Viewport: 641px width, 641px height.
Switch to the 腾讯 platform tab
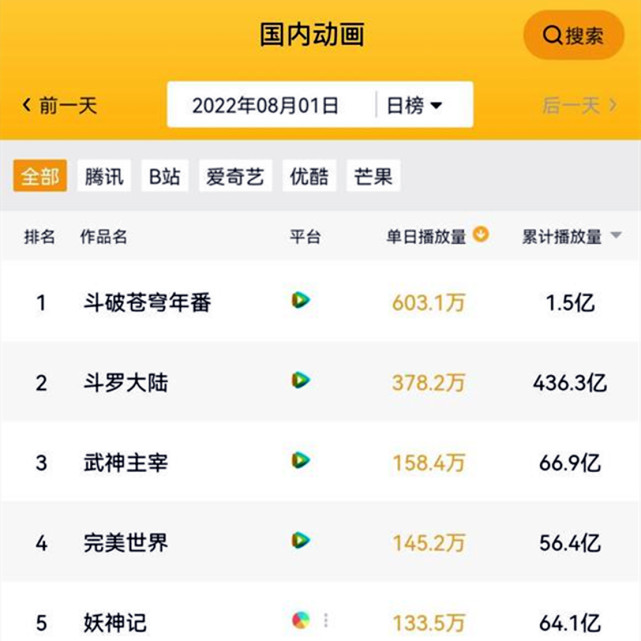point(104,177)
